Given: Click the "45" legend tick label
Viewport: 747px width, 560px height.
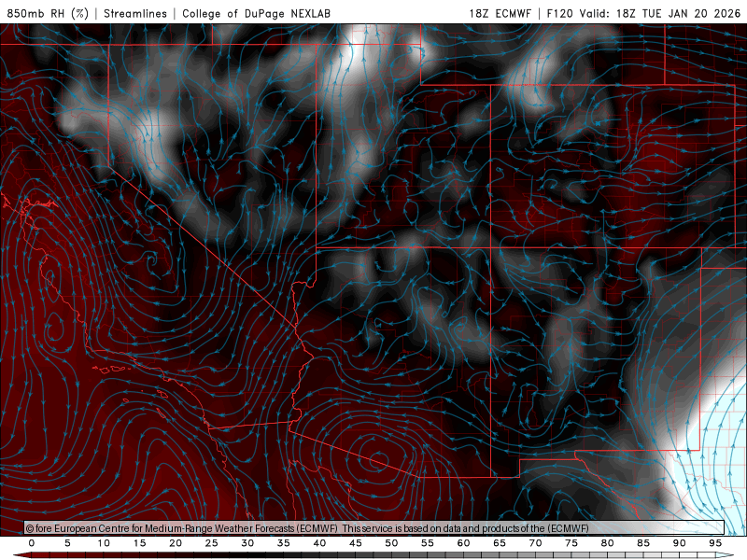Looking at the screenshot, I should point(356,543).
